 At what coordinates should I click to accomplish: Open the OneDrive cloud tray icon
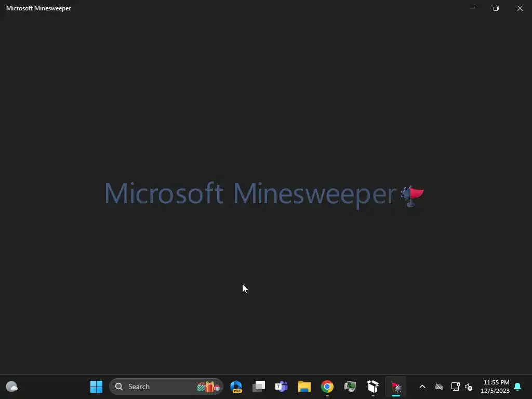[x=439, y=387]
